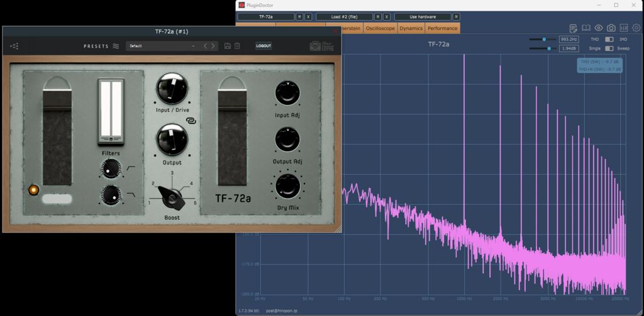The height and width of the screenshot is (316, 644).
Task: Click the Dry Mix knob
Action: (287, 185)
